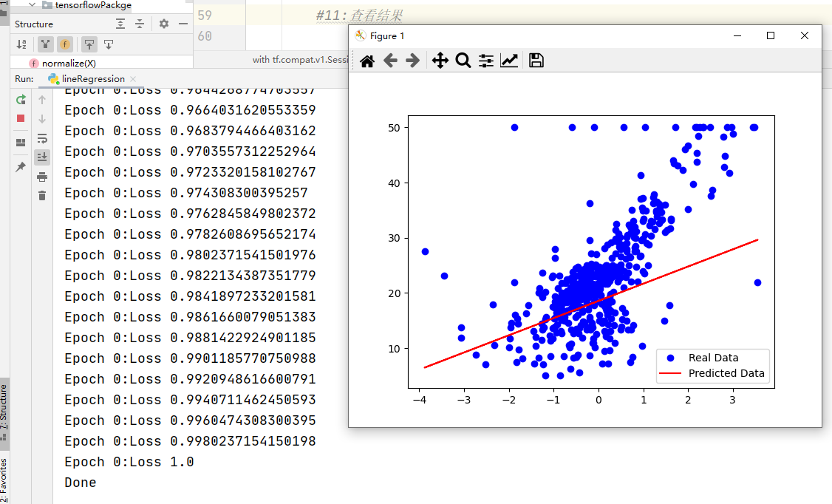Viewport: 832px width, 504px height.
Task: Click editor line number 59
Action: pyautogui.click(x=204, y=16)
